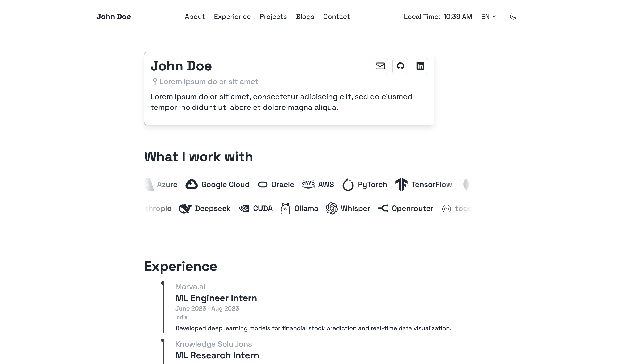
Task: Go to the About section
Action: (x=195, y=17)
